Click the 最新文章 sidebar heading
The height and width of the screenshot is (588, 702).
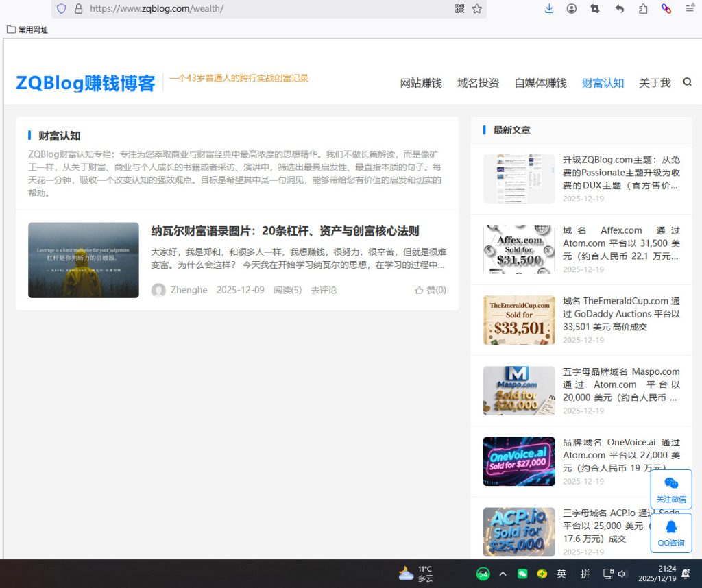(x=511, y=130)
